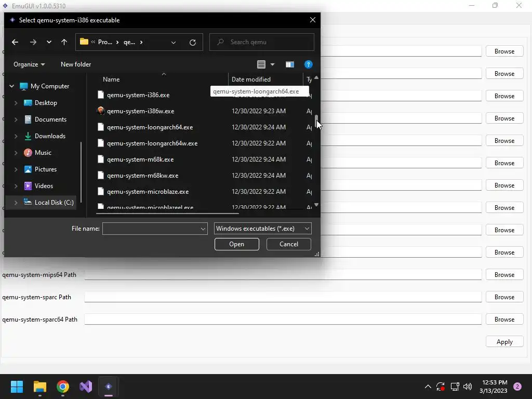The height and width of the screenshot is (399, 532).
Task: Expand the Local Disk (C:) node
Action: [x=16, y=203]
